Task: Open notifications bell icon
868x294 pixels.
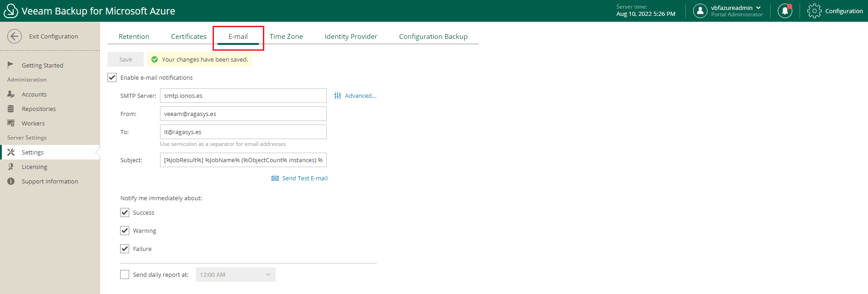Action: pyautogui.click(x=785, y=11)
